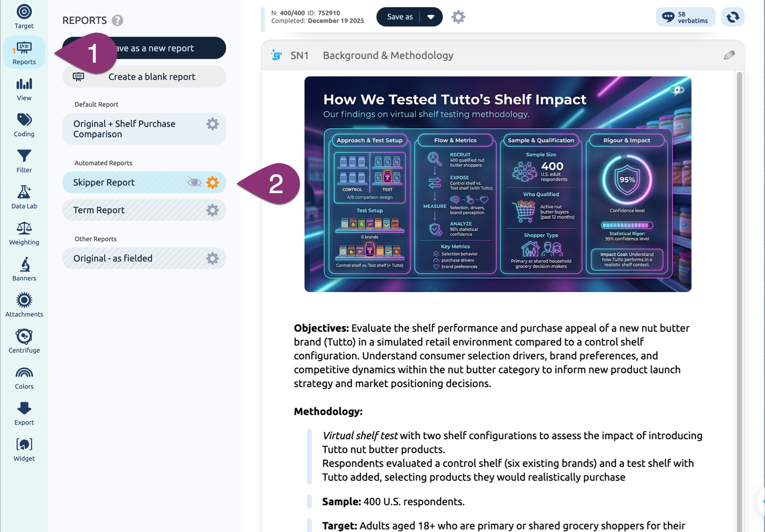Open the Centrifuge tool
Viewport: 765px width, 532px height.
(24, 342)
